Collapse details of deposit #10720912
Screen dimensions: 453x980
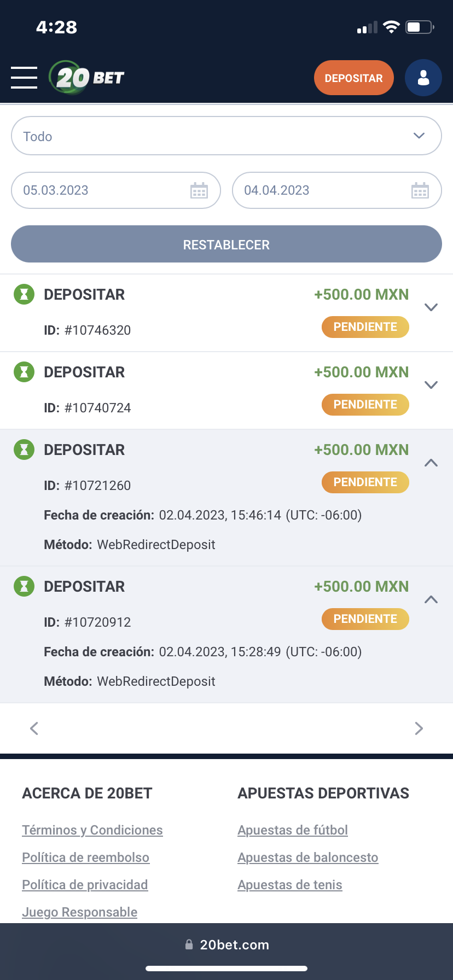click(431, 599)
